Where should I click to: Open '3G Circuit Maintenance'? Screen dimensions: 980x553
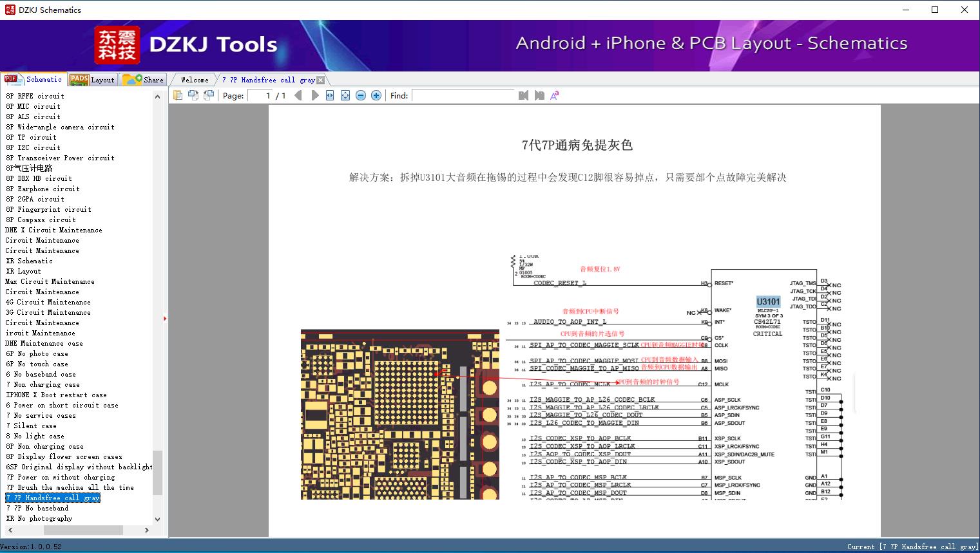tap(48, 312)
